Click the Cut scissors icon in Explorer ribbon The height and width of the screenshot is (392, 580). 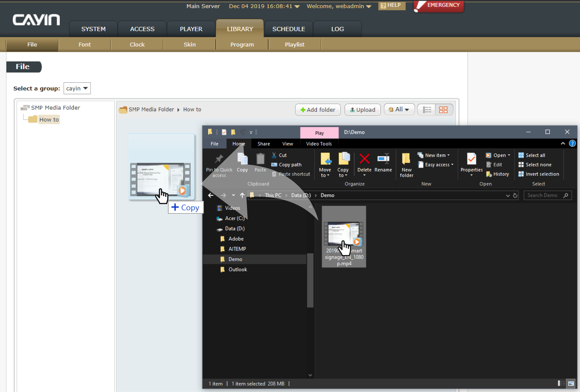coord(274,155)
